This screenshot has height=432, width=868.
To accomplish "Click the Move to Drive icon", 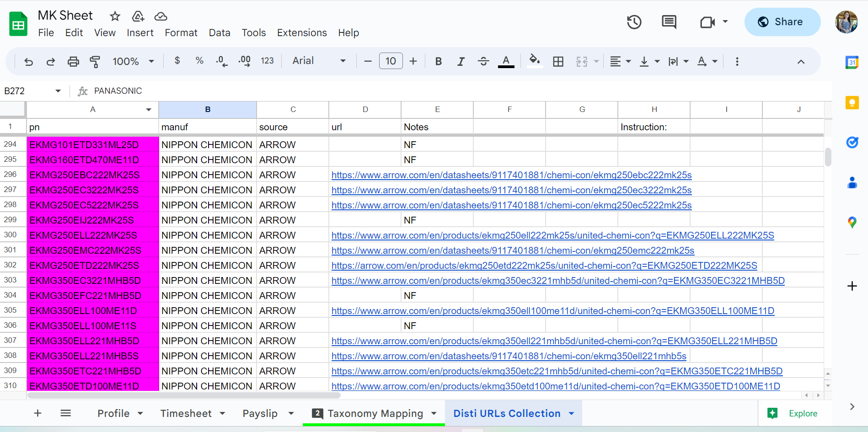I will [138, 16].
